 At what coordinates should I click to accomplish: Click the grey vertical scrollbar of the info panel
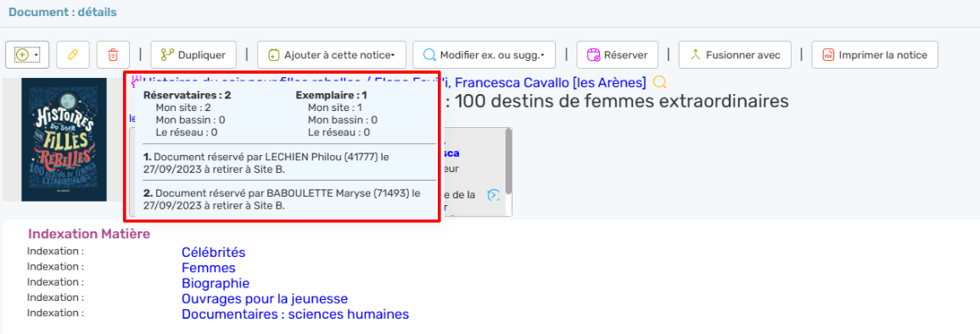pyautogui.click(x=509, y=162)
